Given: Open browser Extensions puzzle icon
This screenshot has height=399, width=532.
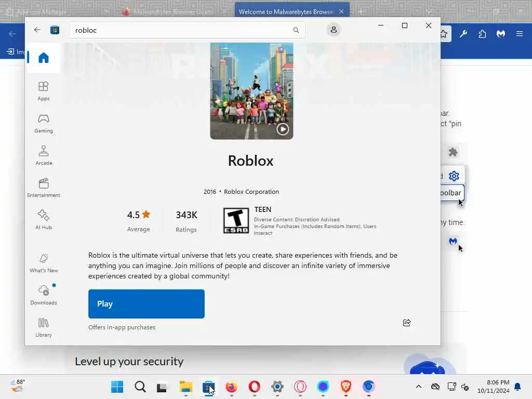Looking at the screenshot, I should [482, 34].
